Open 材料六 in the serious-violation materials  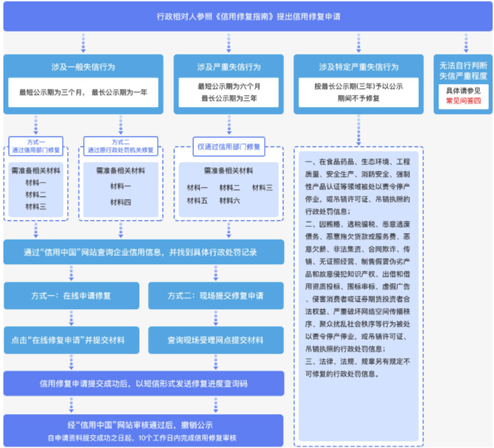pos(230,200)
